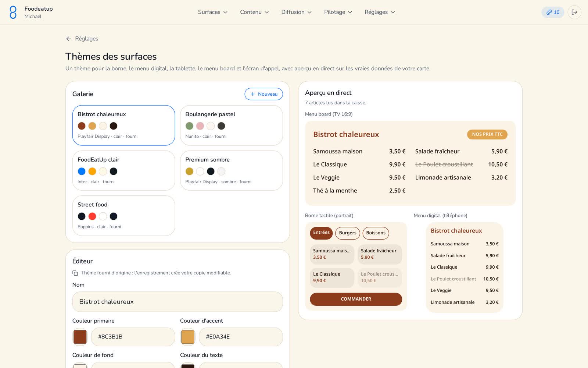Choose the Street food theme card
The width and height of the screenshot is (588, 368).
point(123,216)
